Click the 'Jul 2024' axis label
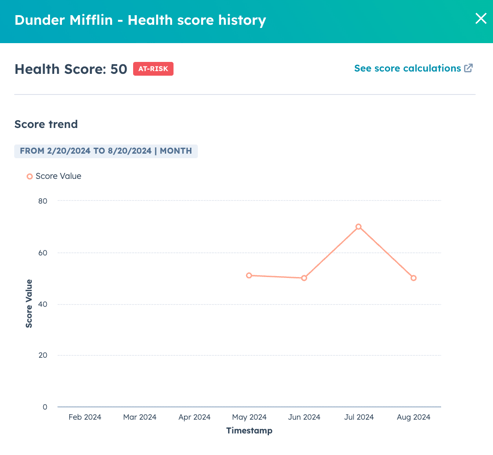 359,417
